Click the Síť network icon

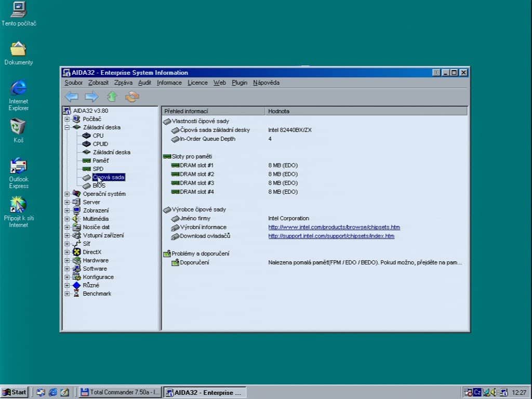click(x=77, y=243)
